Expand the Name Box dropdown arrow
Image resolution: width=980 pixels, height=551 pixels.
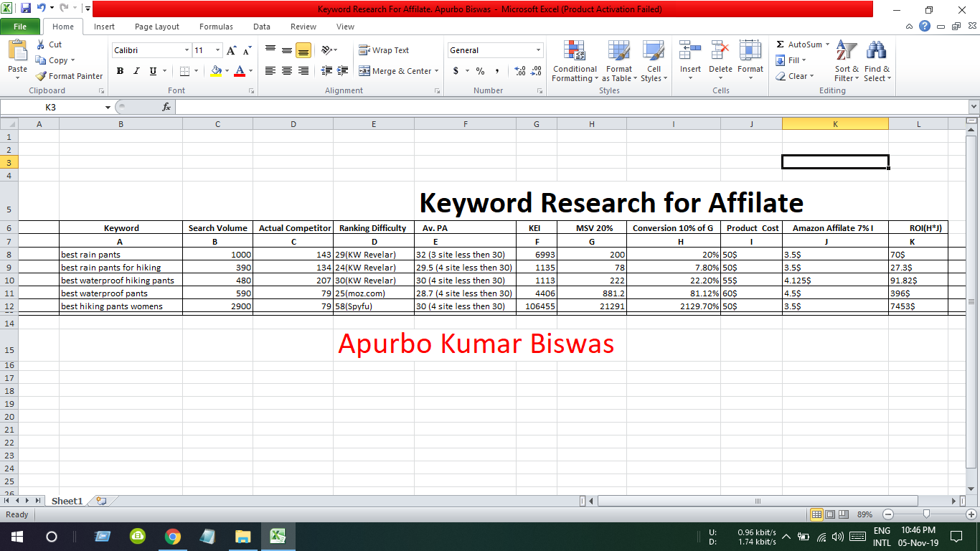tap(108, 107)
